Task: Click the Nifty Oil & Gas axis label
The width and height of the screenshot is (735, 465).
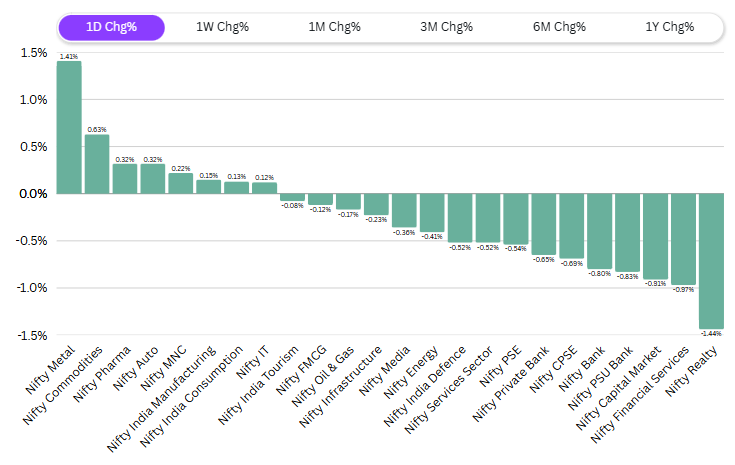Action: (323, 376)
